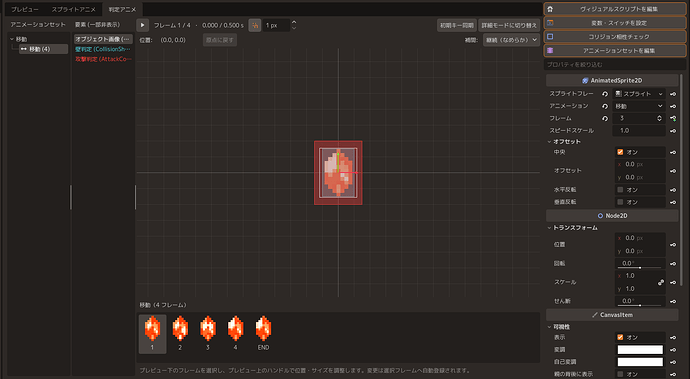
Task: Click the フレーム value stepper arrows
Action: [659, 118]
